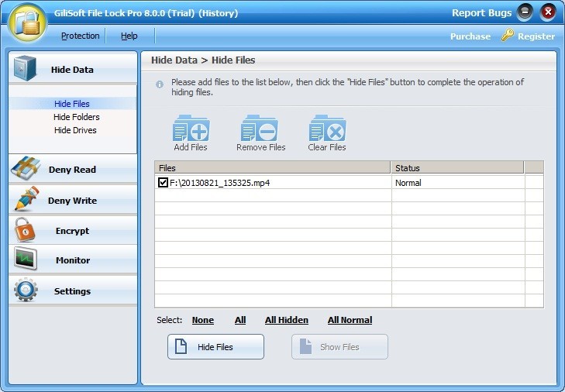Screen dimensions: 565x392
Task: Click the Monitor screen icon
Action: point(26,259)
